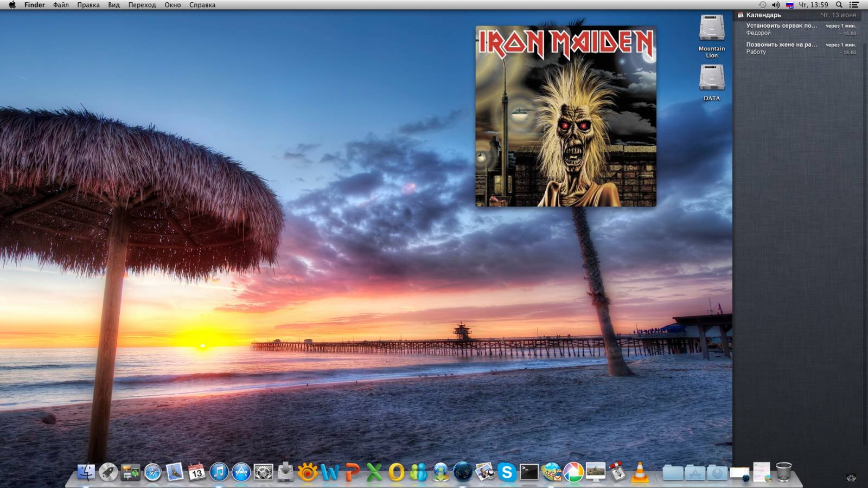
Task: Launch Preview photos-and-loupe icon in Dock
Action: pos(485,472)
